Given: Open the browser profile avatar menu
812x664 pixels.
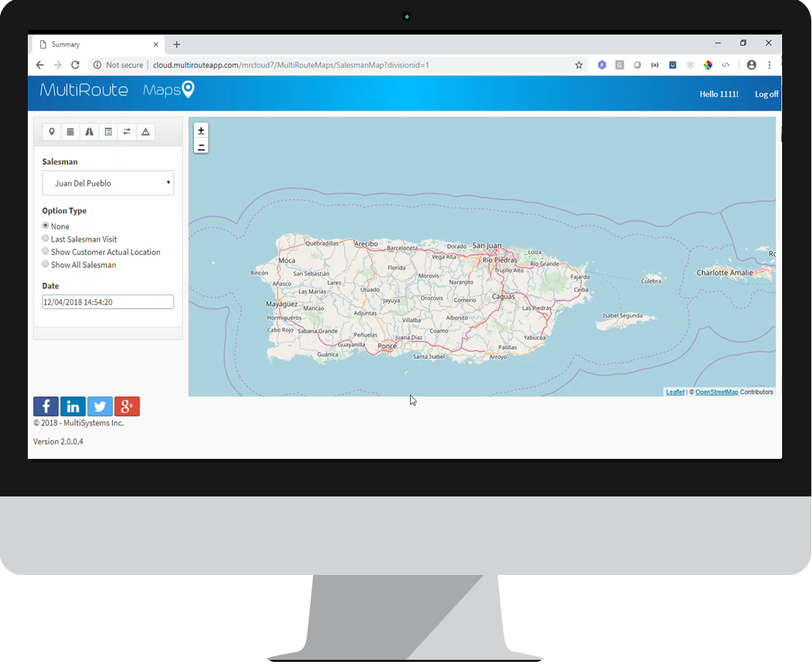Looking at the screenshot, I should pyautogui.click(x=751, y=64).
